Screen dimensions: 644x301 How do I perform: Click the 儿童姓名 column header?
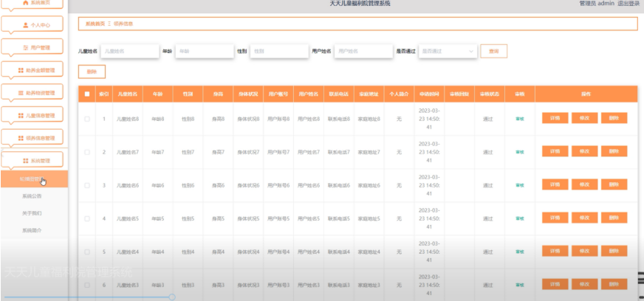[x=128, y=94]
